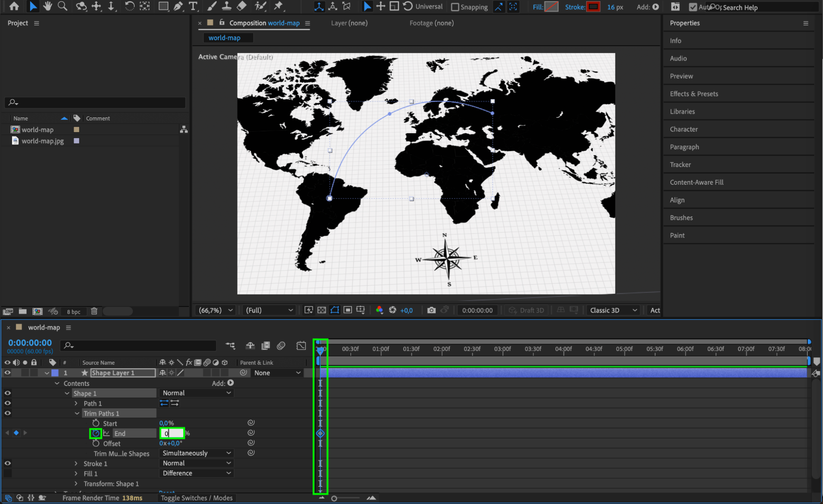The width and height of the screenshot is (823, 504).
Task: Open the Effects & Presets panel
Action: tap(694, 94)
